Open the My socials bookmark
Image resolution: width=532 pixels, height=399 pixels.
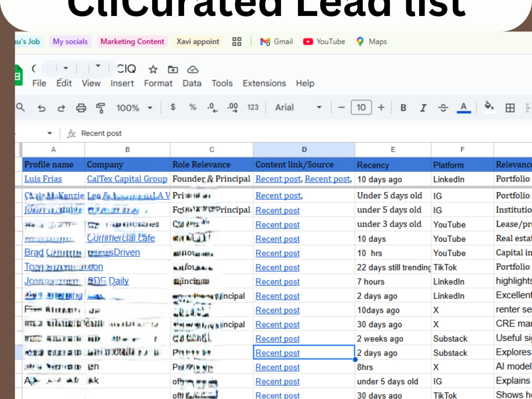coord(70,41)
